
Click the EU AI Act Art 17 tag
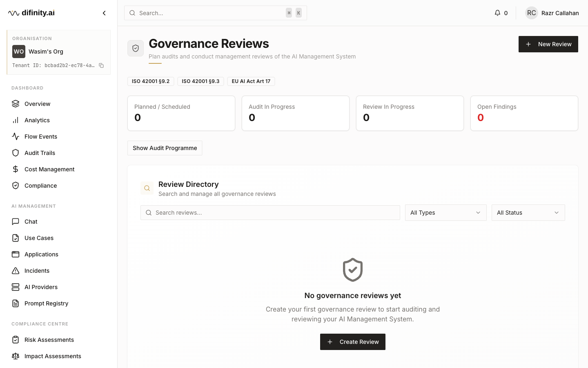tap(251, 81)
